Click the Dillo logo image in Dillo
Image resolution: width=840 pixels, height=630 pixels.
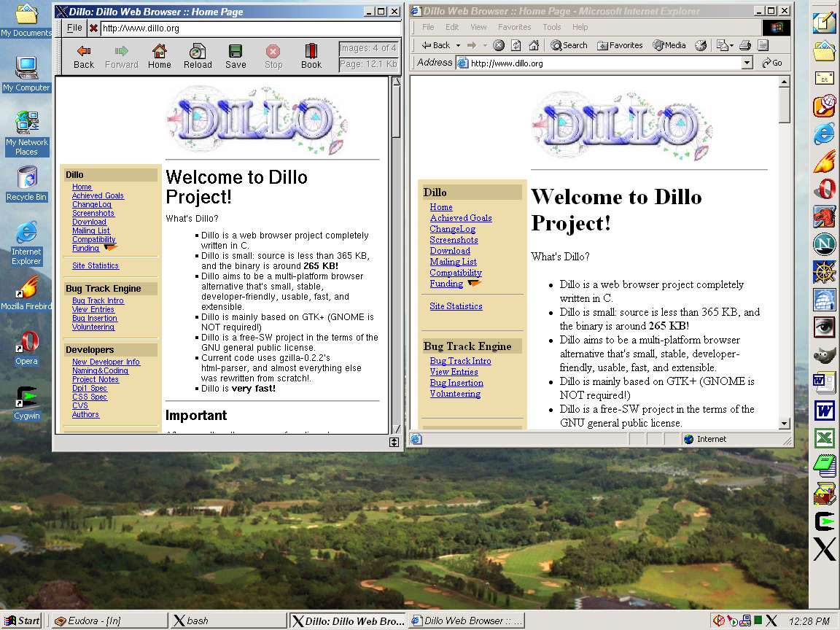click(257, 120)
